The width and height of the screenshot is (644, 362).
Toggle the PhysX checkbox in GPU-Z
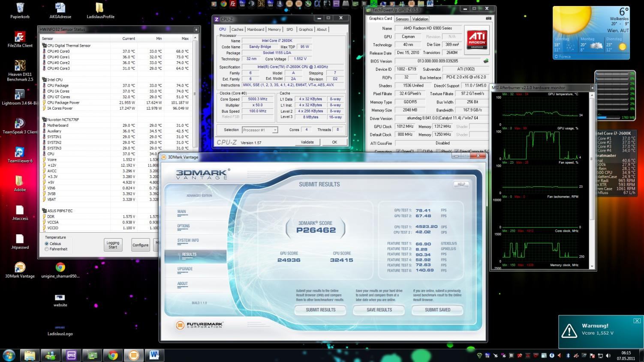click(438, 151)
